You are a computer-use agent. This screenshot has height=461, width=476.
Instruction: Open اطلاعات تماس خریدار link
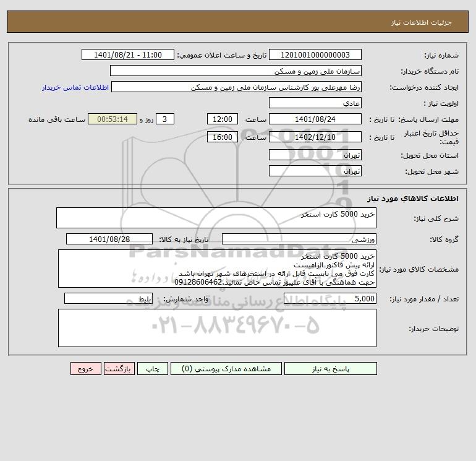coord(75,87)
